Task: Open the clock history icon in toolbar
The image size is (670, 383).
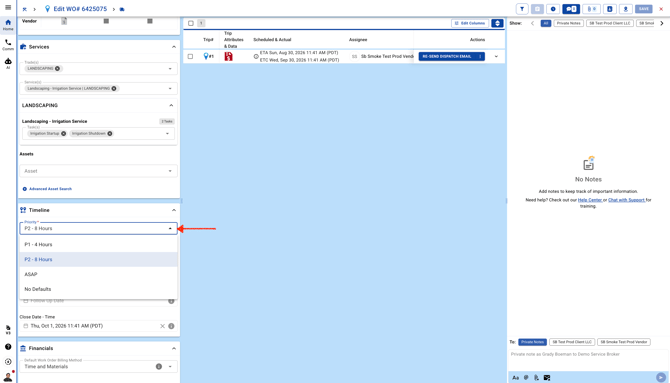Action: tap(553, 9)
